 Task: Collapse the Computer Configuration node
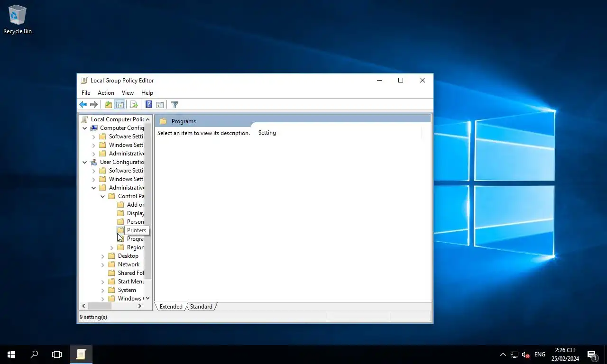85,128
